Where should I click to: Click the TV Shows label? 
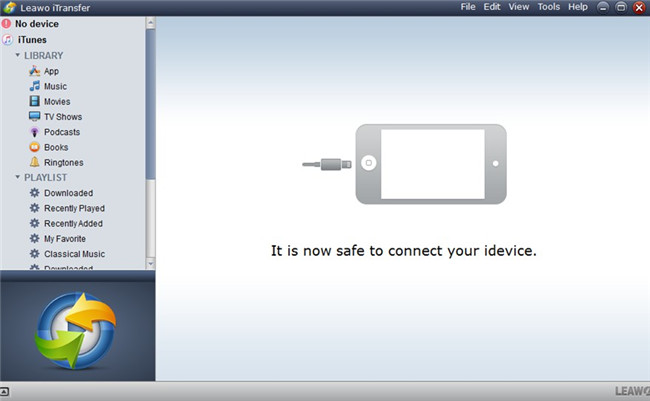point(63,117)
